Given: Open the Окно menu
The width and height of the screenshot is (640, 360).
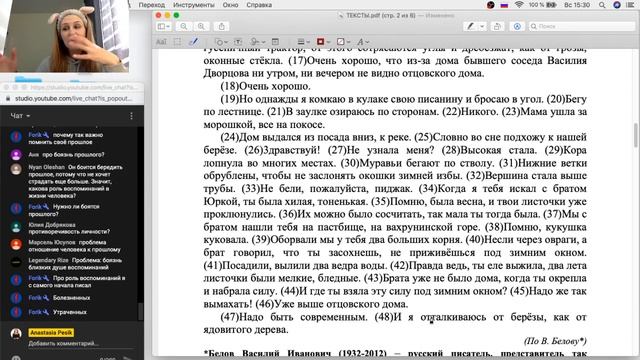Looking at the screenshot, I should pyautogui.click(x=230, y=5).
